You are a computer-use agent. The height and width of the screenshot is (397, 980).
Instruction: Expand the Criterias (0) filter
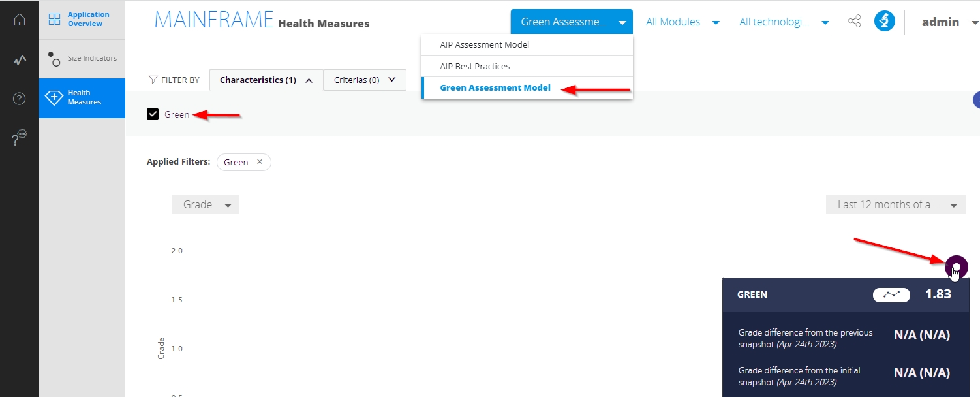tap(365, 80)
